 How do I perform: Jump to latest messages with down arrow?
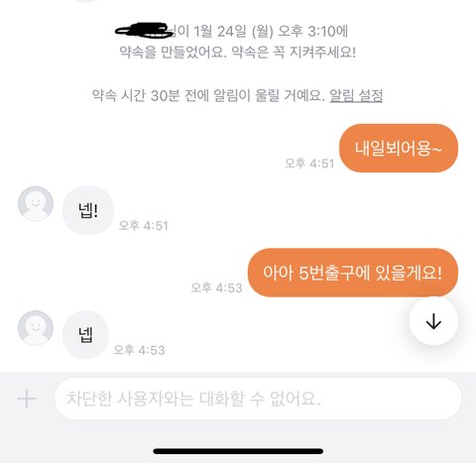point(433,321)
